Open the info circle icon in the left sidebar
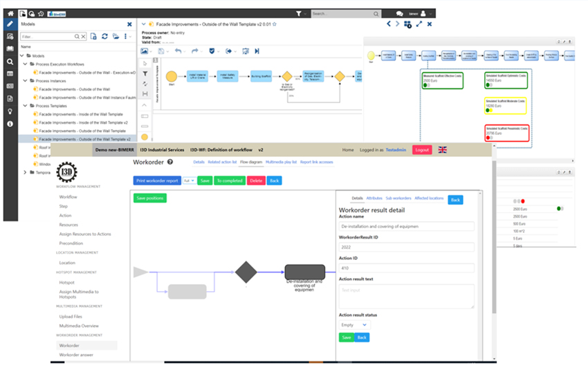This screenshot has height=372, width=588. [10, 124]
